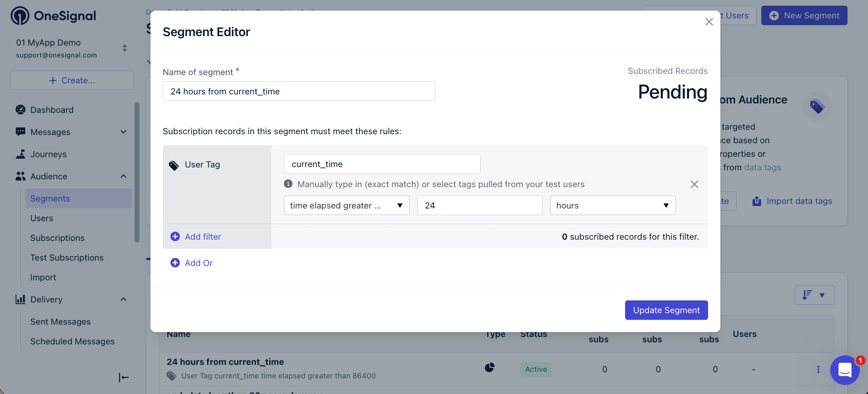
Task: Open the app switcher arrows for MyApp Demo
Action: click(125, 48)
